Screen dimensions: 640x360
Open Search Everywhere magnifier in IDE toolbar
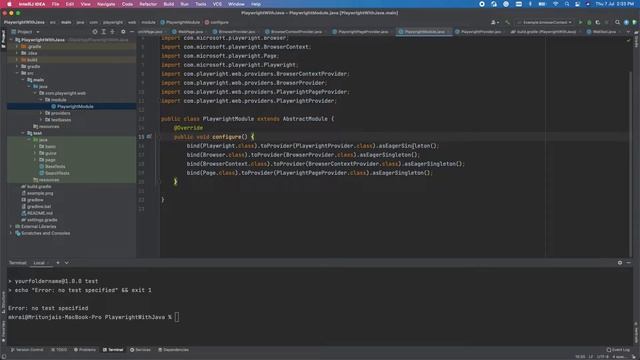[617, 22]
